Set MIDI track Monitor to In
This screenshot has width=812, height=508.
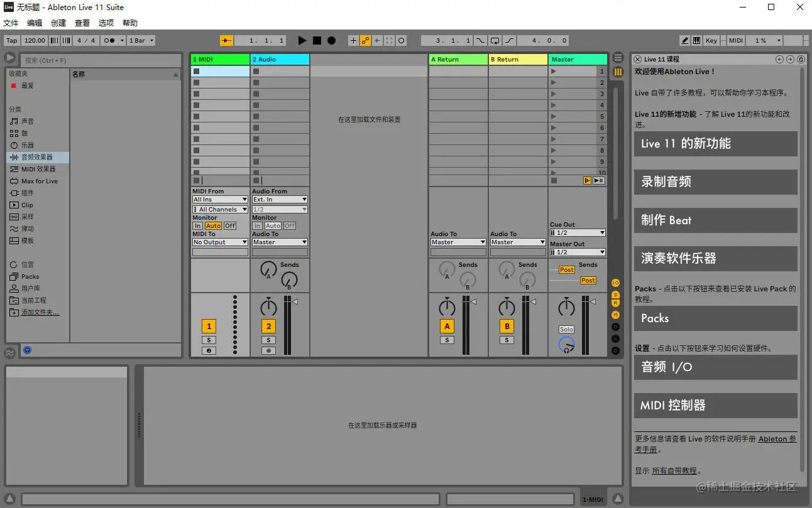[x=197, y=226]
